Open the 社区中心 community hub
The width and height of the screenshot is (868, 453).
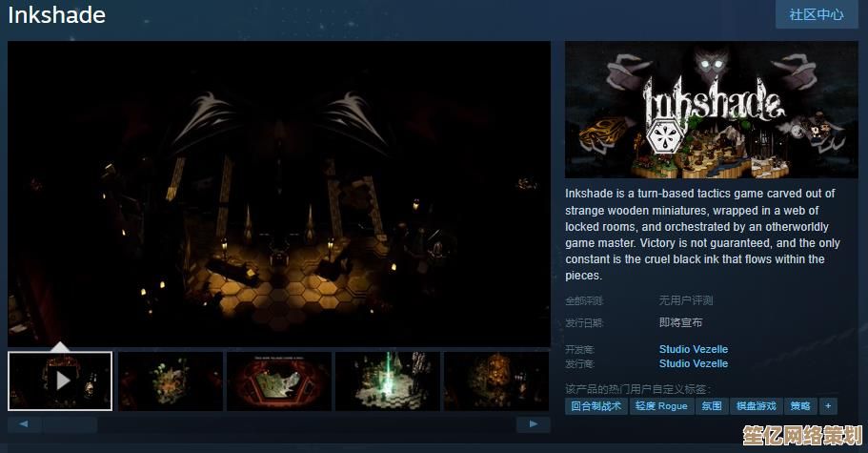(x=817, y=14)
